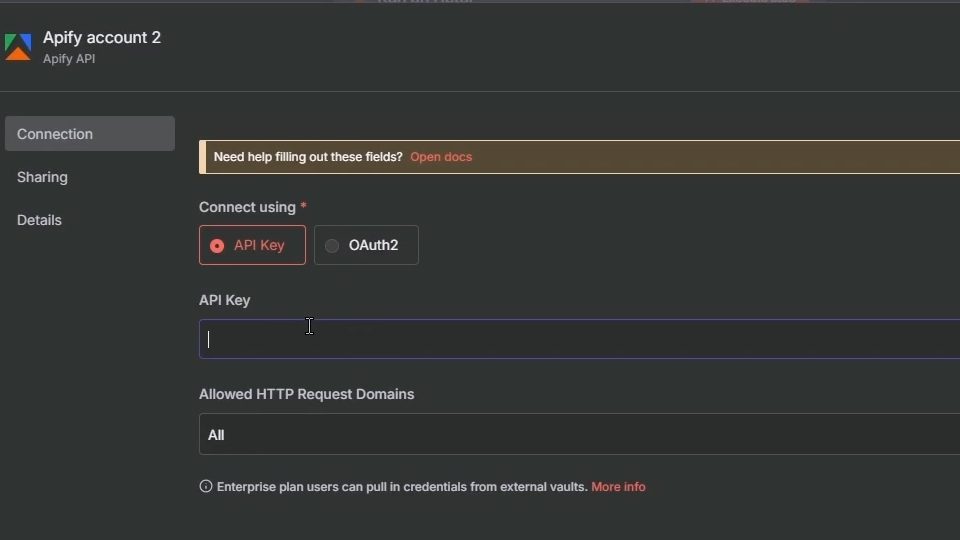Screen dimensions: 960x540
Task: Click the 'Need help filling out these fields?' text
Action: pyautogui.click(x=308, y=157)
